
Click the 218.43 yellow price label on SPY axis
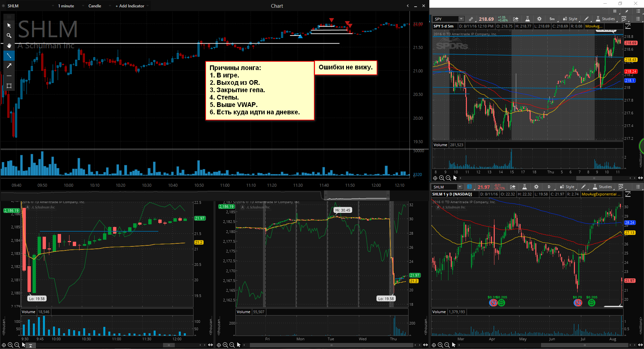(631, 60)
